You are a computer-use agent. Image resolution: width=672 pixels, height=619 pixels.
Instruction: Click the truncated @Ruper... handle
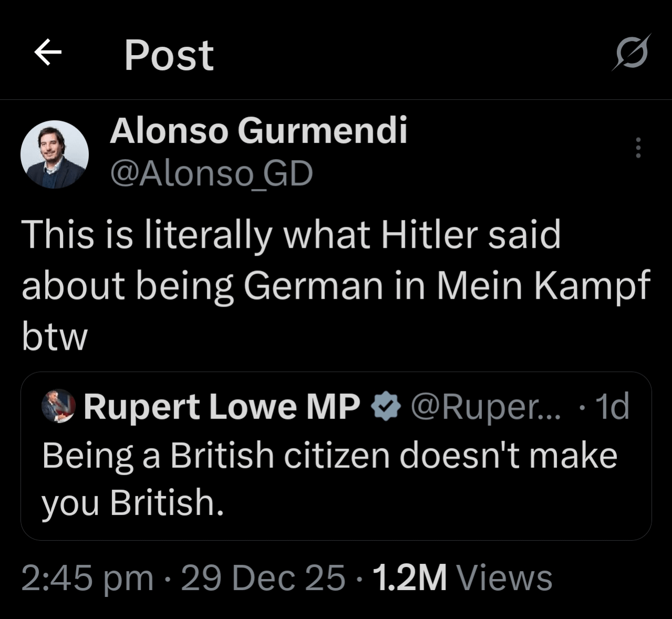pyautogui.click(x=486, y=407)
